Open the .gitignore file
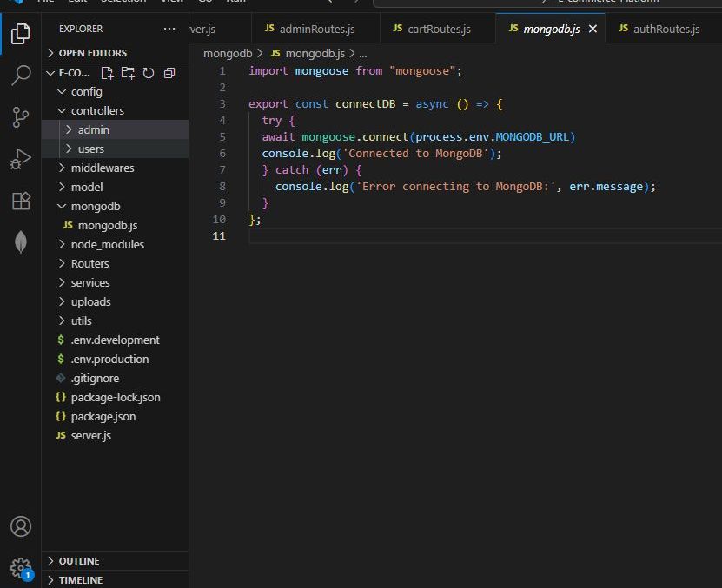 tap(115, 378)
